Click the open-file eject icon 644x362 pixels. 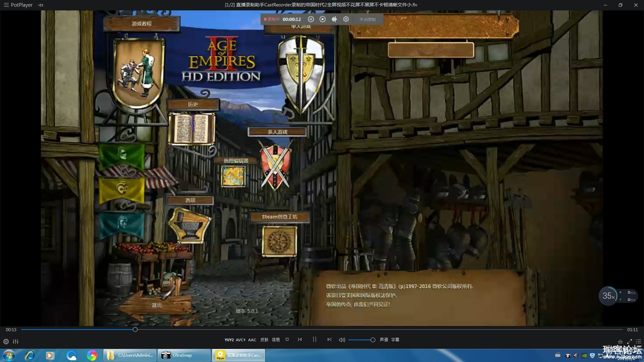[620, 342]
